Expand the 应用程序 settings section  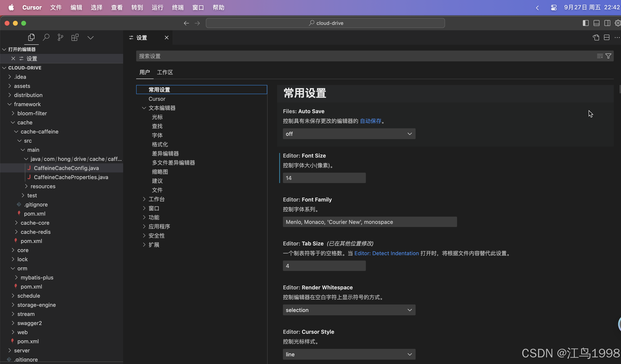coord(144,227)
